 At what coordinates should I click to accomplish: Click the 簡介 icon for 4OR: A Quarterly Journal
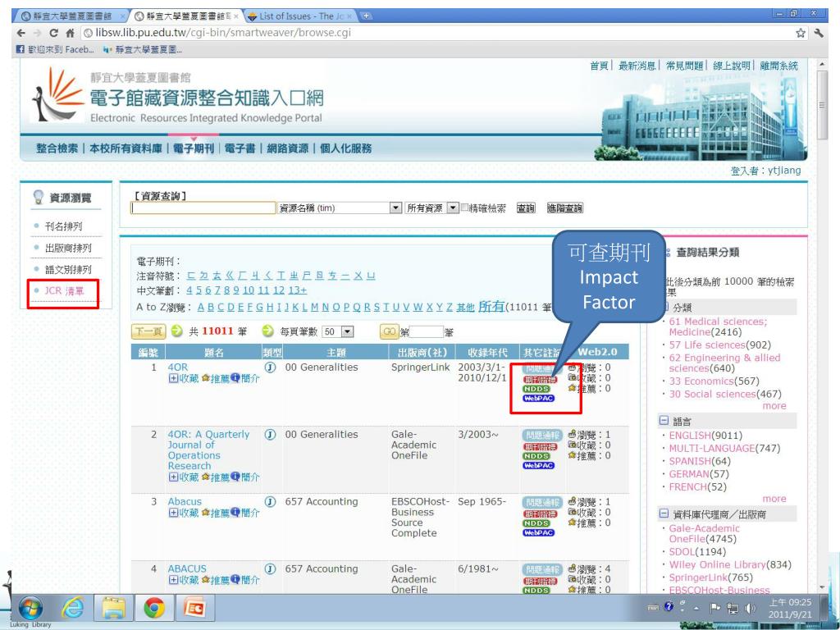pos(245,477)
